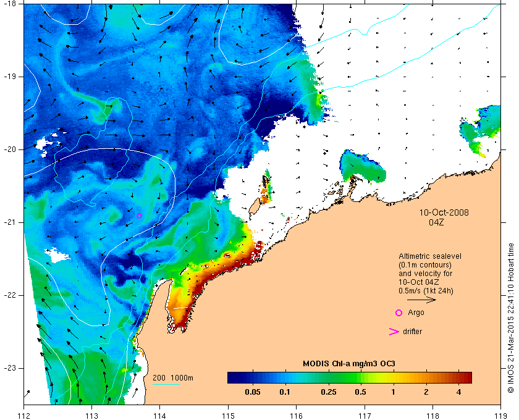Image resolution: width=519 pixels, height=420 pixels.
Task: Click the magenta Argo float circle on map
Action: coord(140,216)
